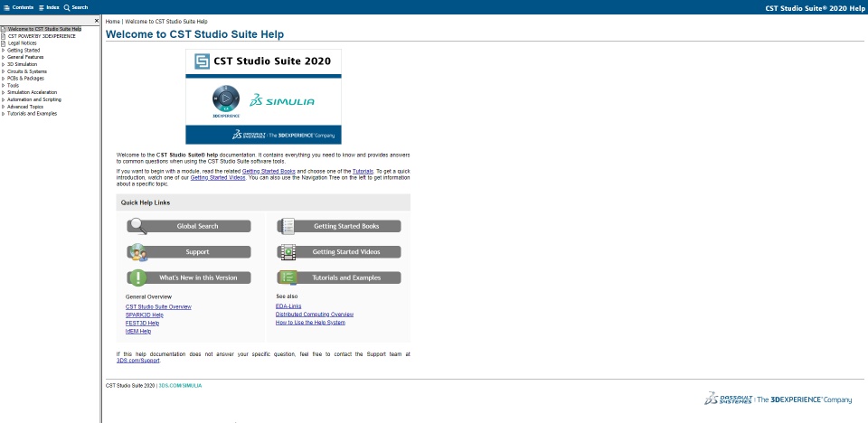The height and width of the screenshot is (423, 868).
Task: Open the Getting Started Videos button
Action: tap(339, 252)
